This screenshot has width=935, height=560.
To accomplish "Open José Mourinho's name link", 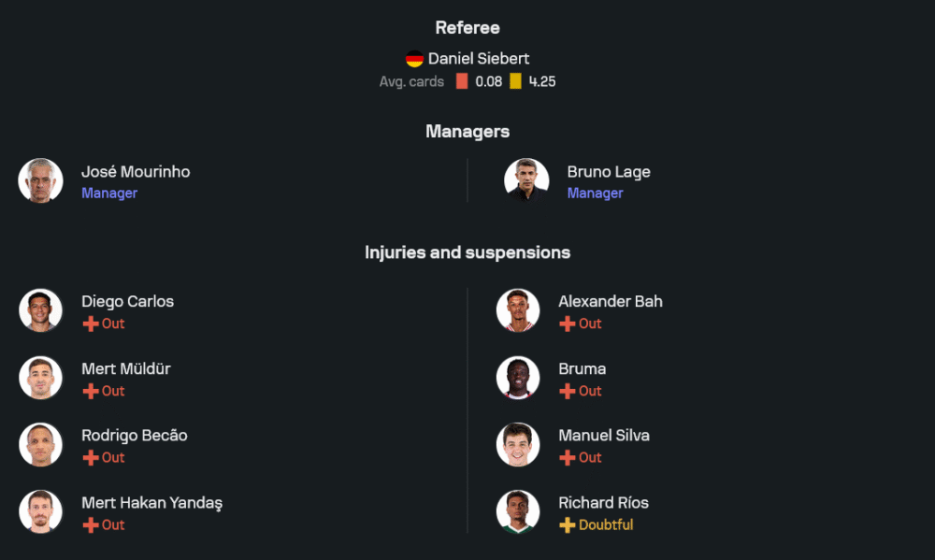I will [x=136, y=172].
